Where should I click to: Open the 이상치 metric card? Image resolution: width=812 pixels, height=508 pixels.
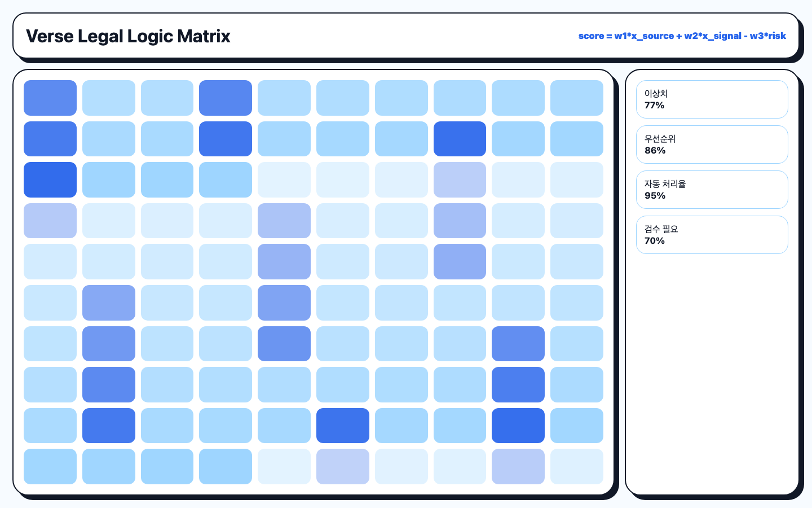(712, 99)
